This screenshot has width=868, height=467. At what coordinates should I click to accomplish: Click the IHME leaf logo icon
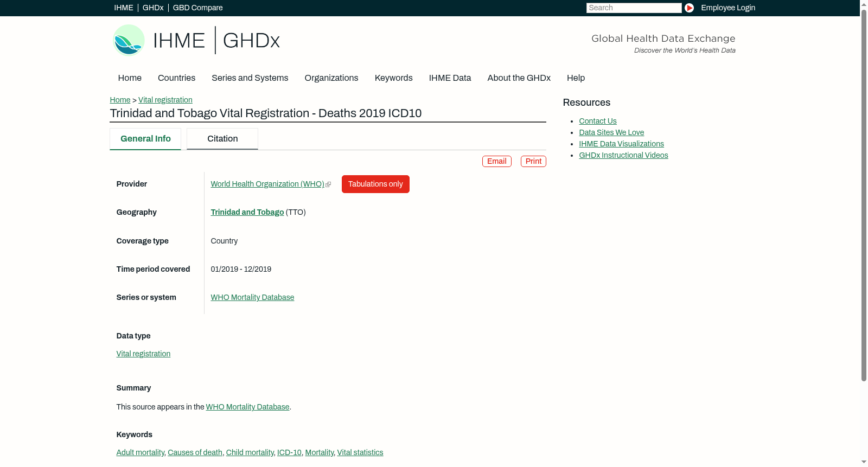[x=129, y=40]
